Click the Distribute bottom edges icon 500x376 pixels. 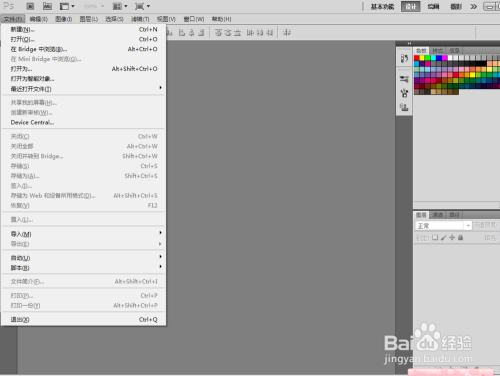click(237, 33)
